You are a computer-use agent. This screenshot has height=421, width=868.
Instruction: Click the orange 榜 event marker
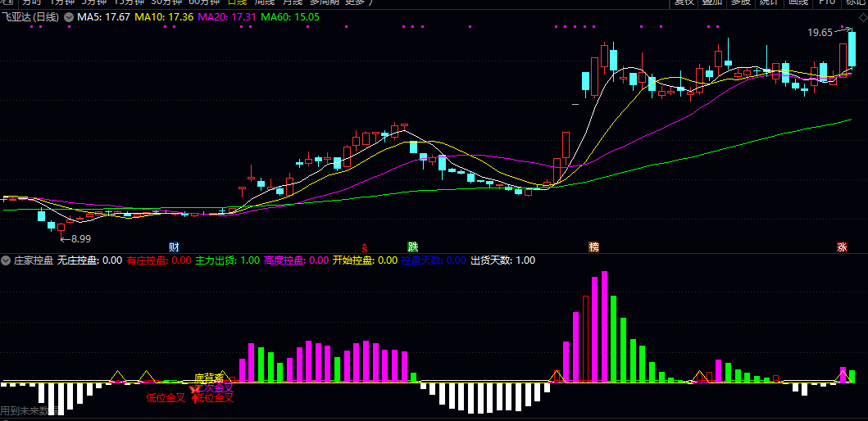[593, 247]
